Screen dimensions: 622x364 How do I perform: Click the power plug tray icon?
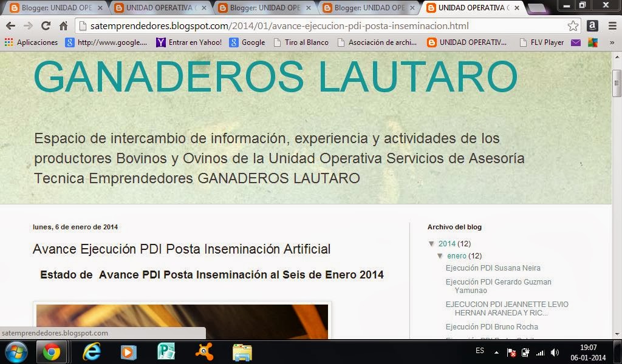[525, 352]
